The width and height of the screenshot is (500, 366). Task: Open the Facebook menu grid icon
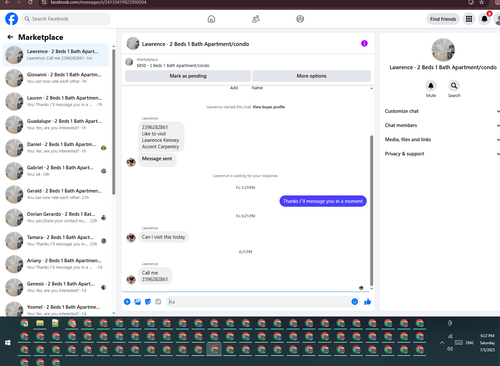coord(469,19)
